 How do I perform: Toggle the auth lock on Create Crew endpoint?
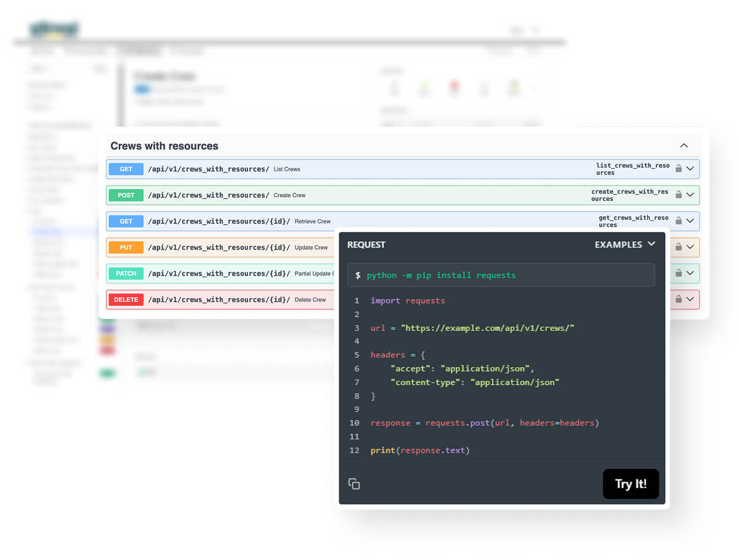coord(680,195)
